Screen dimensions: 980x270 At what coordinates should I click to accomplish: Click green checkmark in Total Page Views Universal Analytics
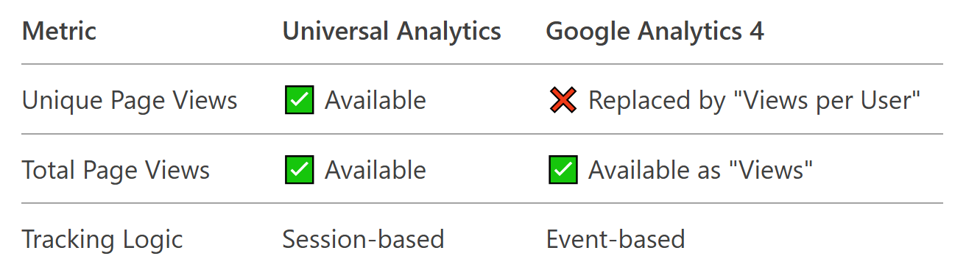(x=299, y=170)
